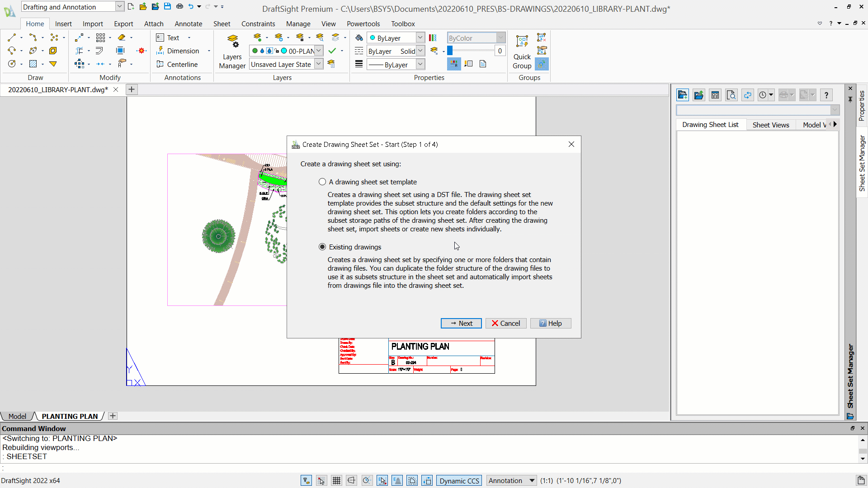Click the New Drawing Sheet Set icon
The width and height of the screenshot is (868, 488).
[683, 95]
